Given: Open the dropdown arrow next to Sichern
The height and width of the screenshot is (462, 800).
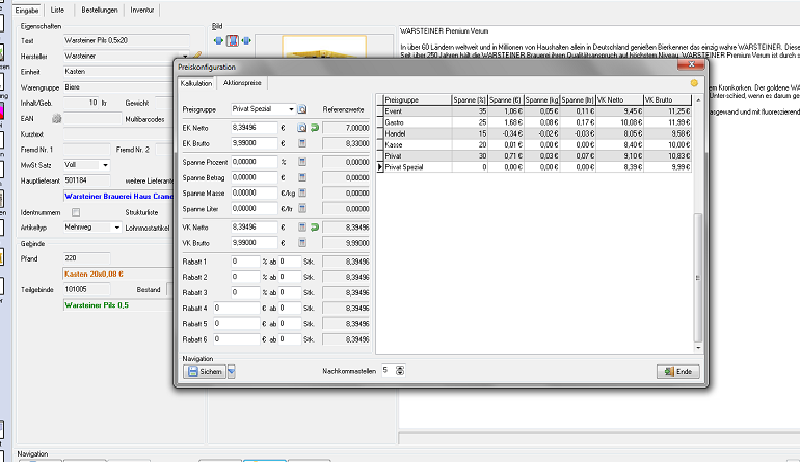Looking at the screenshot, I should pos(232,372).
